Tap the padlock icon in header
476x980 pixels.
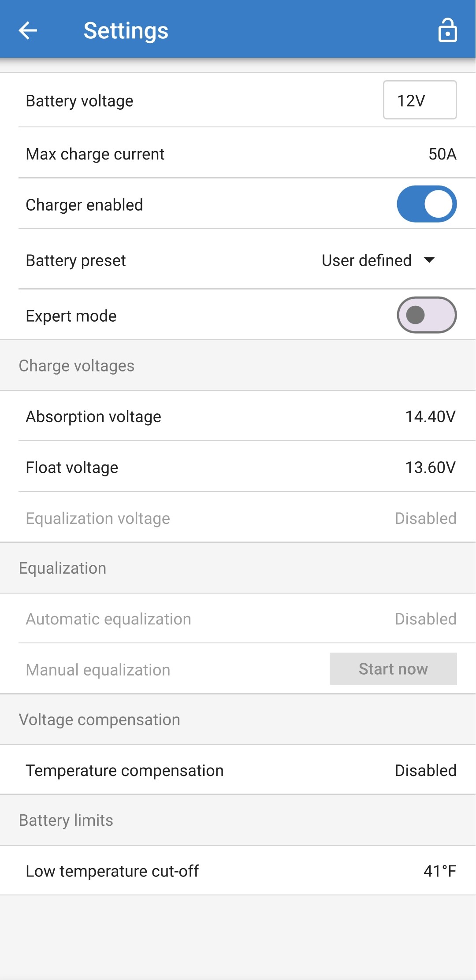tap(447, 30)
